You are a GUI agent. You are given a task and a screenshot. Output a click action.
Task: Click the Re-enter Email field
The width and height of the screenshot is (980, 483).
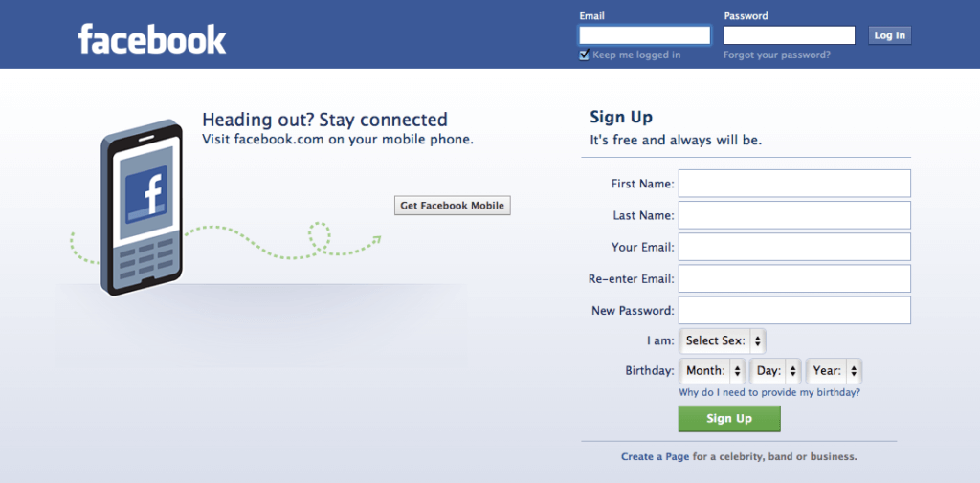point(794,279)
